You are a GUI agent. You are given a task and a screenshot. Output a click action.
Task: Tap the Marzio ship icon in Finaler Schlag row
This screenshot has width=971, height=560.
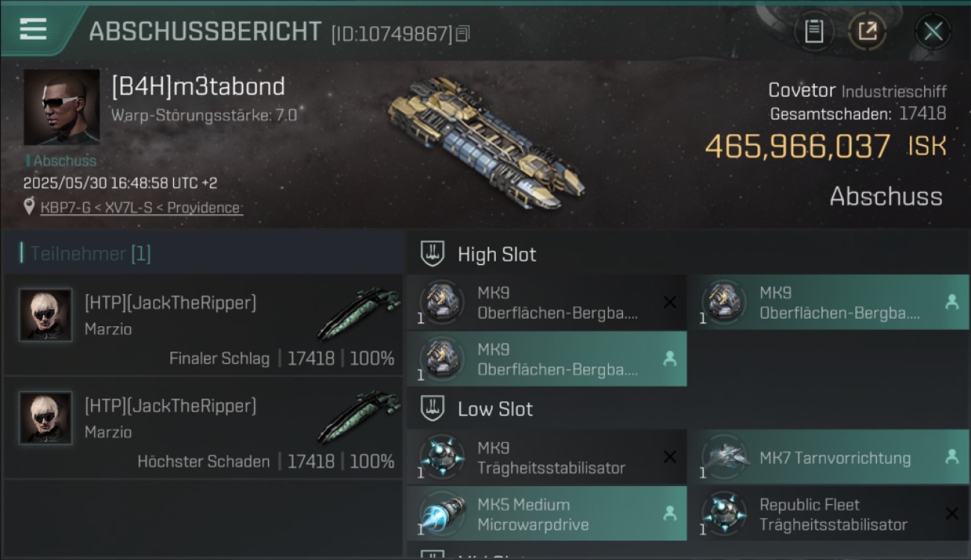360,314
